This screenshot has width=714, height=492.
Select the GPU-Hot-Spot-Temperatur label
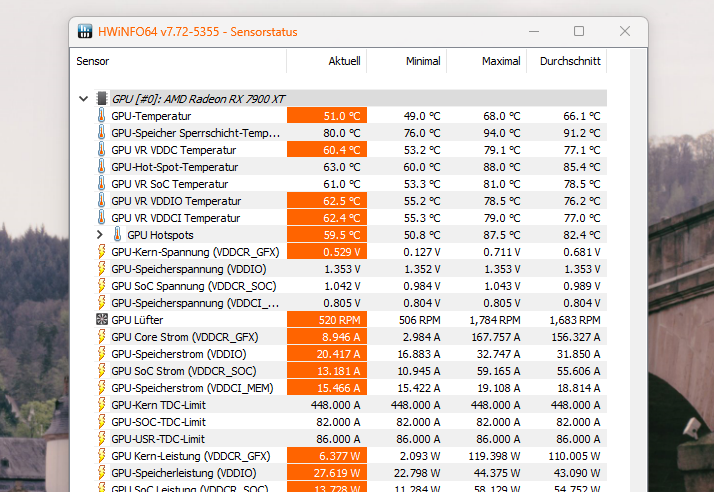pyautogui.click(x=175, y=167)
